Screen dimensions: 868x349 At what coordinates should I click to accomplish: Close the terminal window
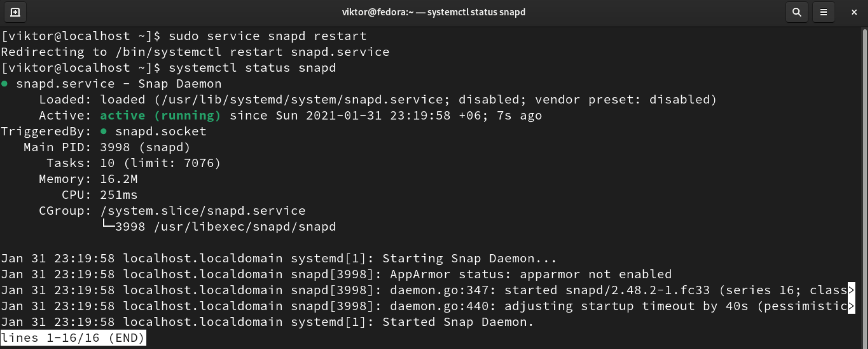[854, 12]
